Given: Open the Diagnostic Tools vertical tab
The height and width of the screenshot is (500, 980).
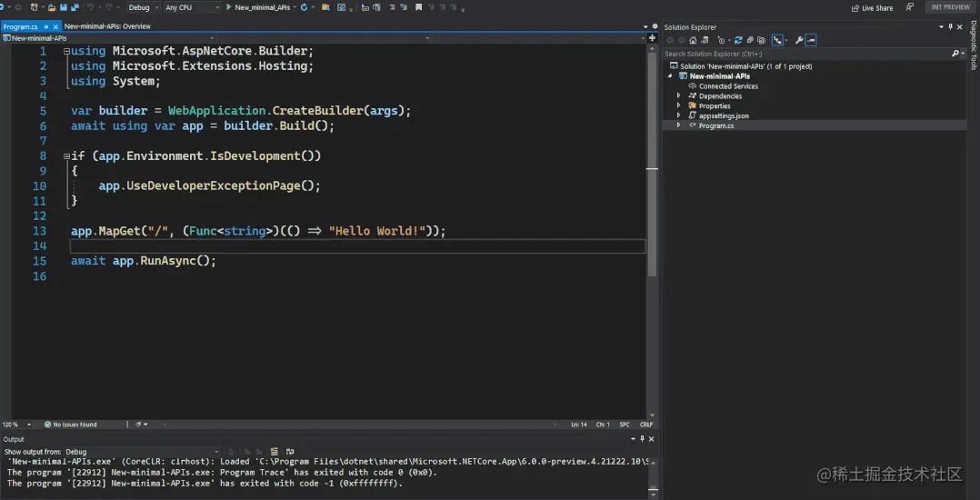Looking at the screenshot, I should [974, 45].
